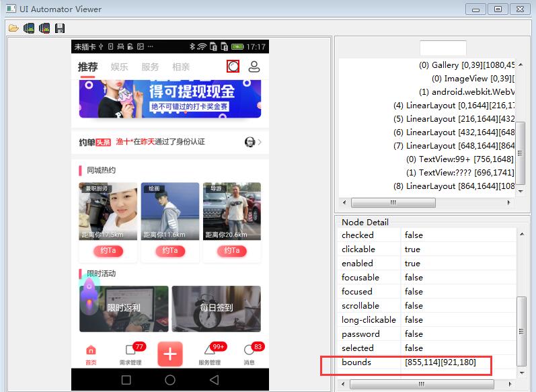Select the 推荐 tab in the phone screen
The image size is (536, 392).
click(88, 67)
